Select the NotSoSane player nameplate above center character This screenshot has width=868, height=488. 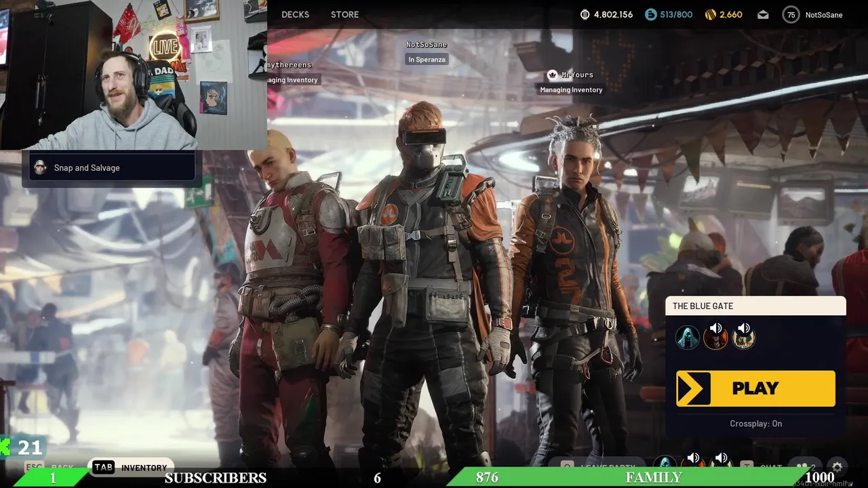click(x=427, y=45)
